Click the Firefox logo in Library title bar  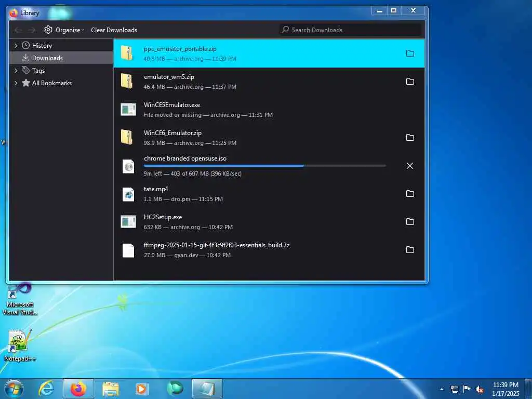click(14, 13)
